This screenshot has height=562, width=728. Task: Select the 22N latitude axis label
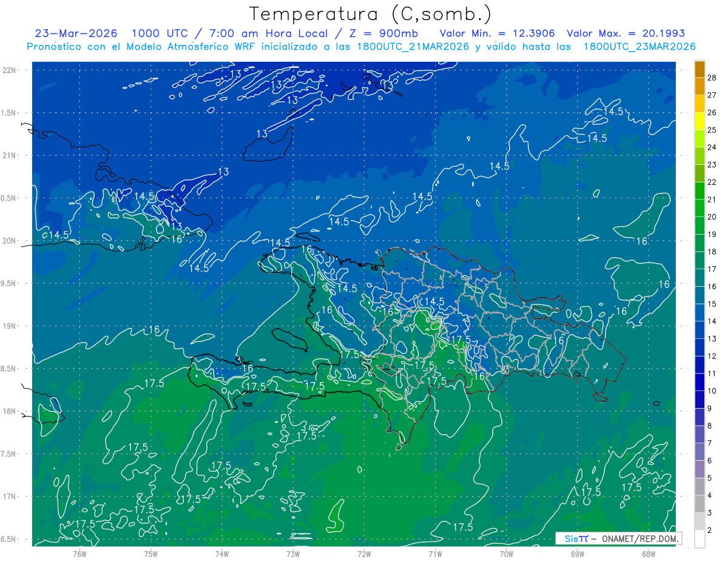point(9,70)
